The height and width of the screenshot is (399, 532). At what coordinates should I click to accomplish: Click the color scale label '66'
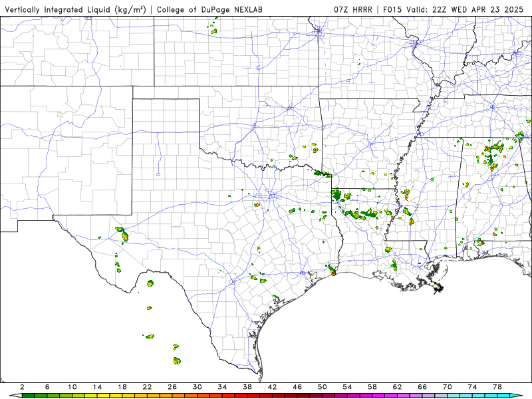(422, 387)
